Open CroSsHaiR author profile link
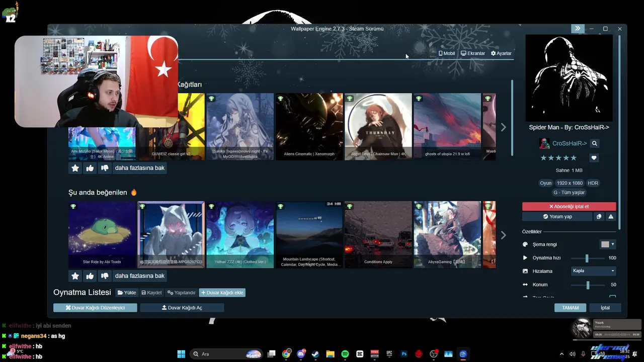This screenshot has height=362, width=644. [x=570, y=143]
